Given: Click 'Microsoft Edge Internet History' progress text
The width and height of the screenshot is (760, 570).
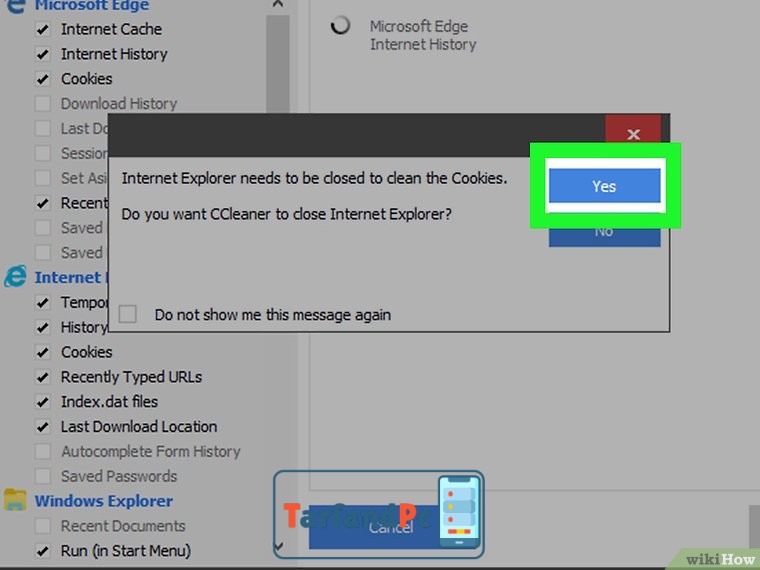Looking at the screenshot, I should coord(423,35).
